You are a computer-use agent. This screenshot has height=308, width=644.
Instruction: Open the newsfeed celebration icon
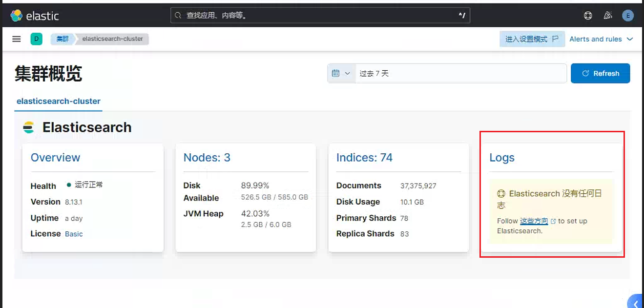coord(608,16)
